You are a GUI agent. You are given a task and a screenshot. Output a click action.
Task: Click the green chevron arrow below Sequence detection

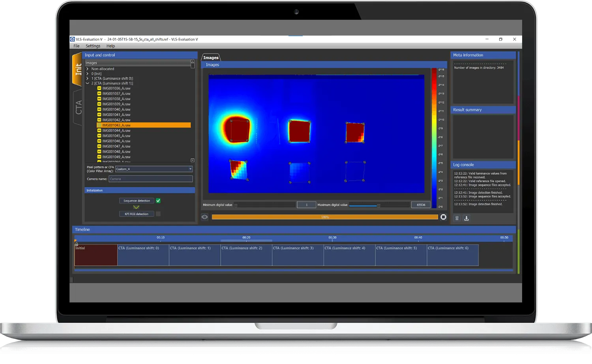(136, 207)
